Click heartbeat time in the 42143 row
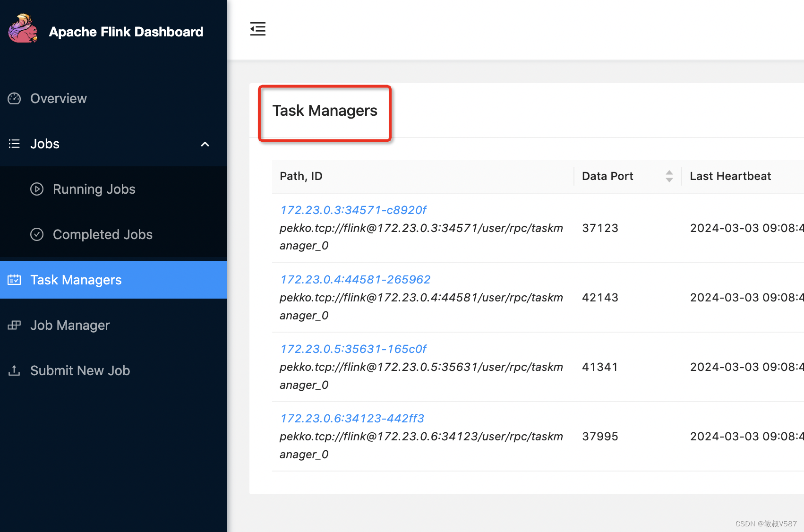The image size is (804, 532). [x=747, y=298]
